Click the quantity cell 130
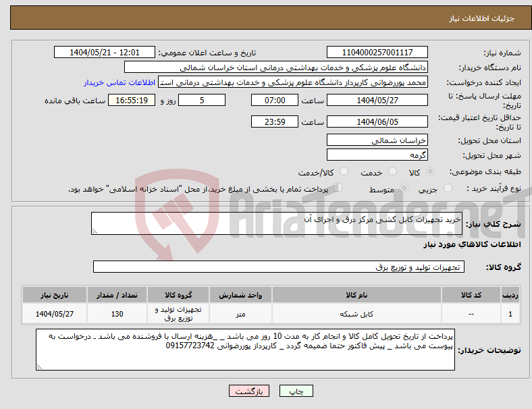 tap(117, 314)
